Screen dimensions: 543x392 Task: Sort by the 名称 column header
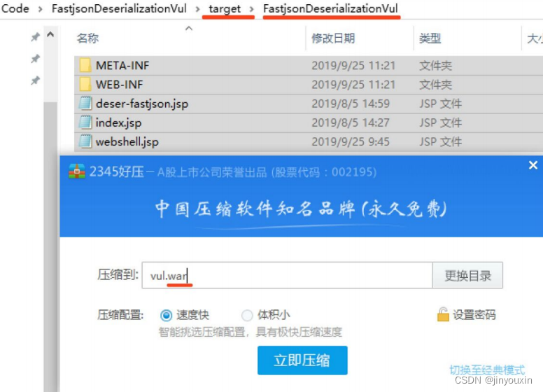pos(87,38)
